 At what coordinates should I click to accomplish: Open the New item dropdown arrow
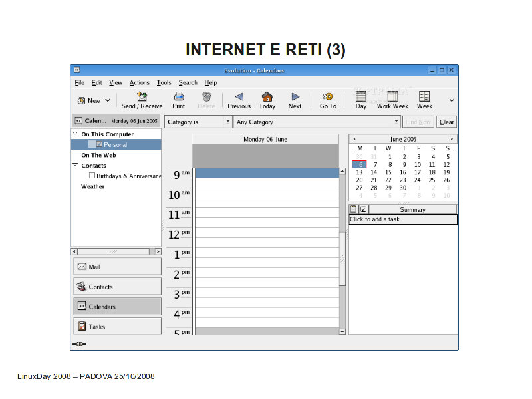[x=108, y=100]
